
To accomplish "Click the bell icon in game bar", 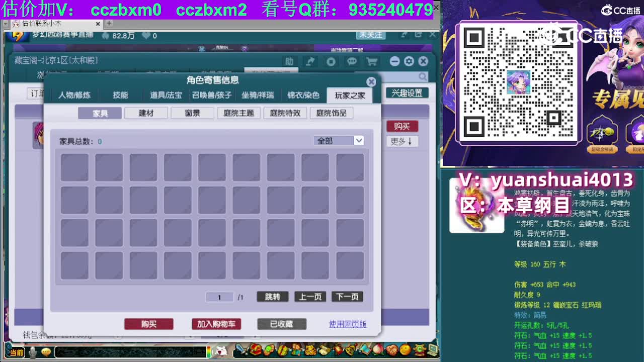I will click(351, 349).
